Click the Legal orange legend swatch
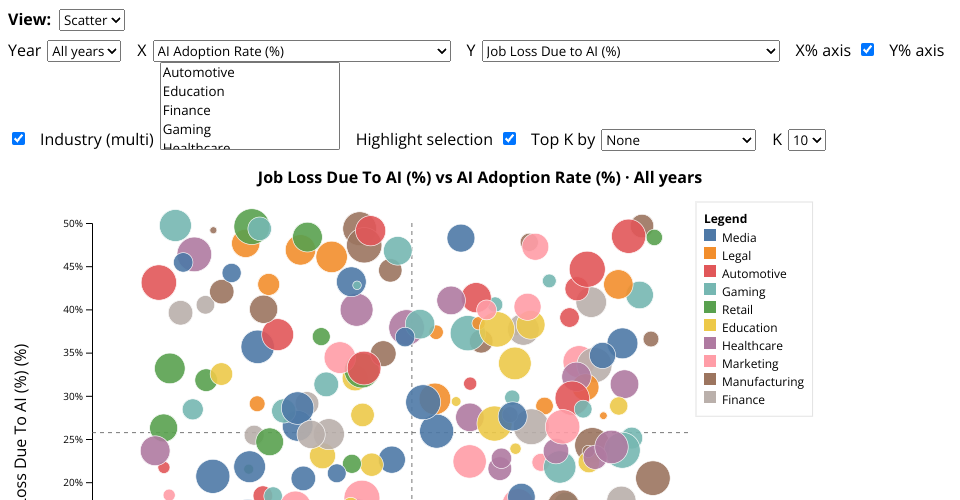Viewport: 960px width, 500px height. point(710,255)
